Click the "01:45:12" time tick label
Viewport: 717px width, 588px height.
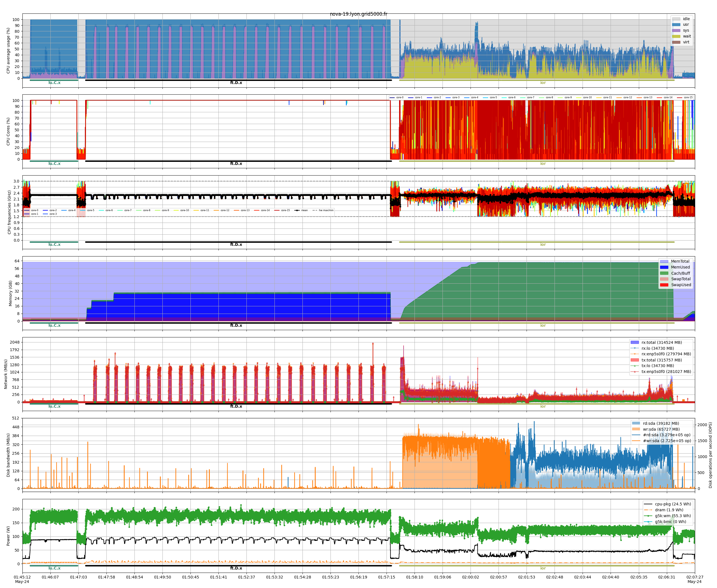22,577
